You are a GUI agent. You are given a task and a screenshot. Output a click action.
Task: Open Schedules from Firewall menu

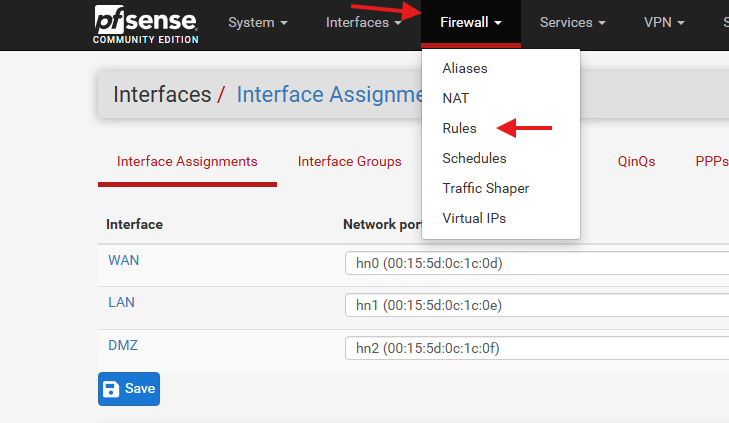pyautogui.click(x=474, y=158)
